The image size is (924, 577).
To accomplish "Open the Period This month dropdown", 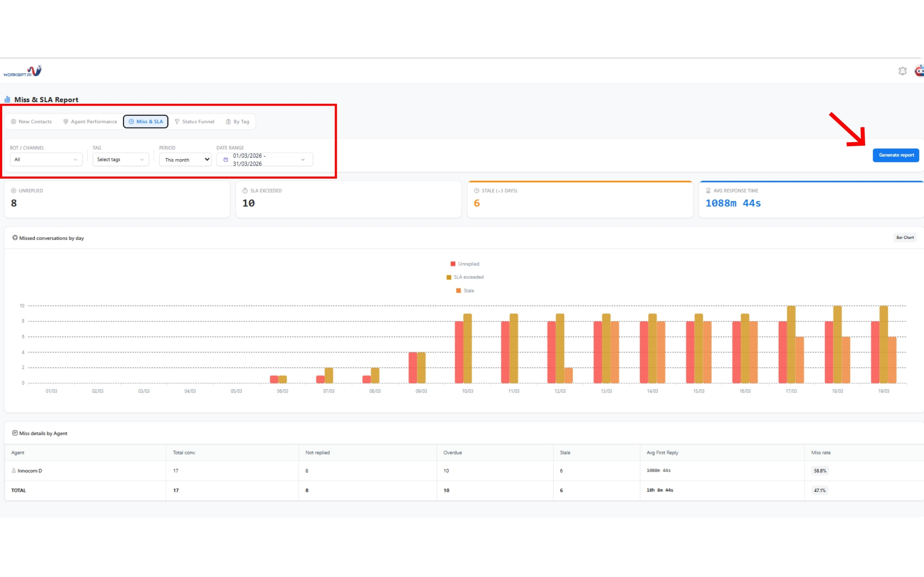I will [186, 159].
